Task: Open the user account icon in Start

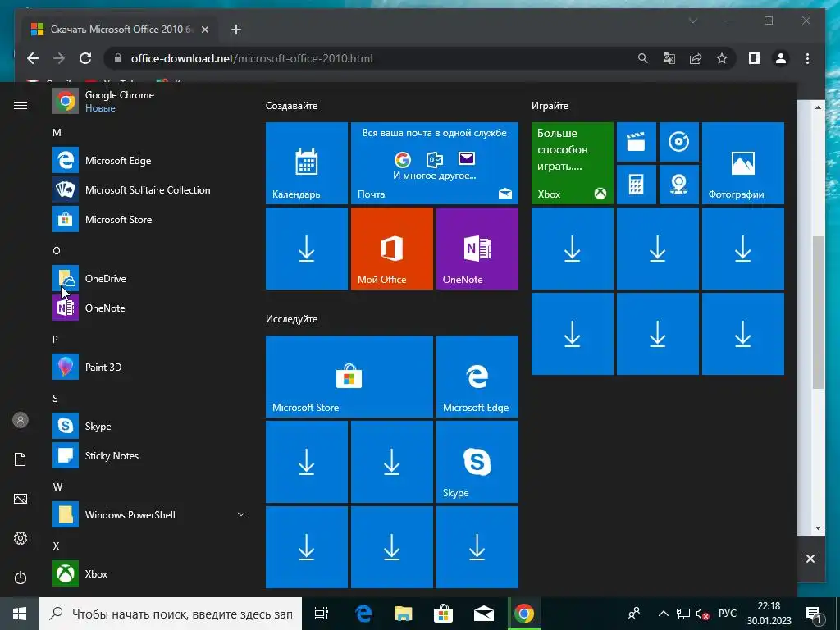Action: pyautogui.click(x=21, y=420)
